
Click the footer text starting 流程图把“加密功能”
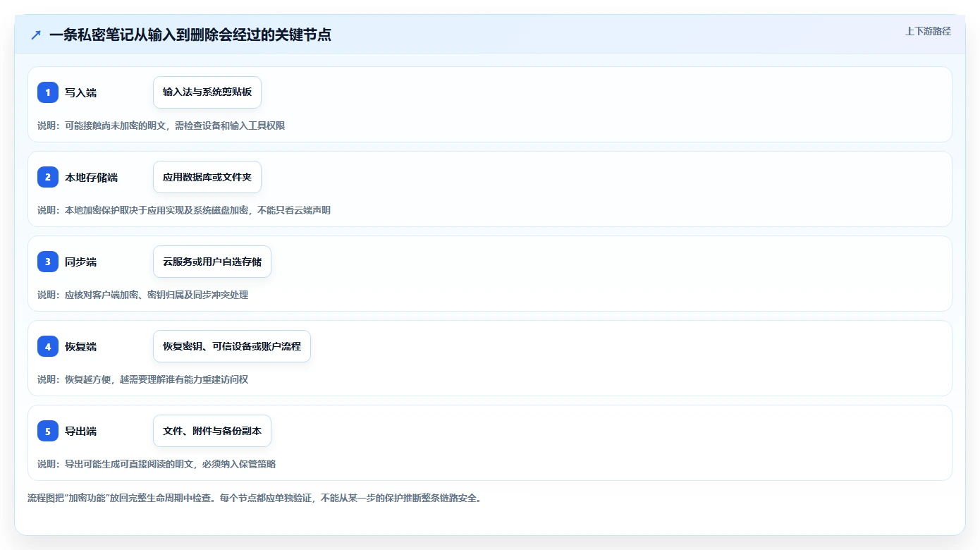(255, 498)
